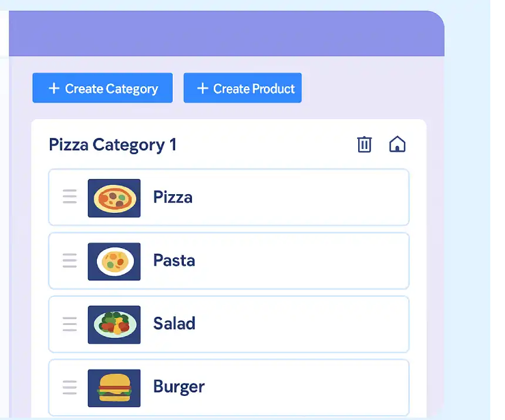505x420 pixels.
Task: Click the drag handle next to Pasta
Action: tap(69, 261)
